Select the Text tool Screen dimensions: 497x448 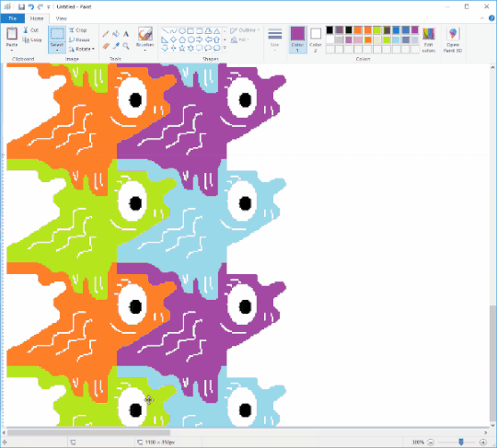[x=126, y=34]
